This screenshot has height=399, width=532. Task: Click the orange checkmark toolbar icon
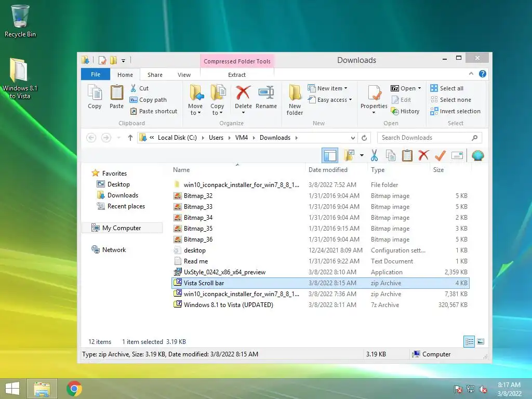click(440, 155)
